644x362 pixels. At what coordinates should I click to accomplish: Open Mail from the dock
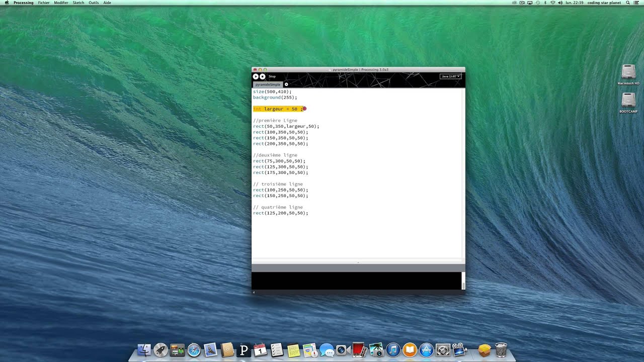pyautogui.click(x=210, y=350)
